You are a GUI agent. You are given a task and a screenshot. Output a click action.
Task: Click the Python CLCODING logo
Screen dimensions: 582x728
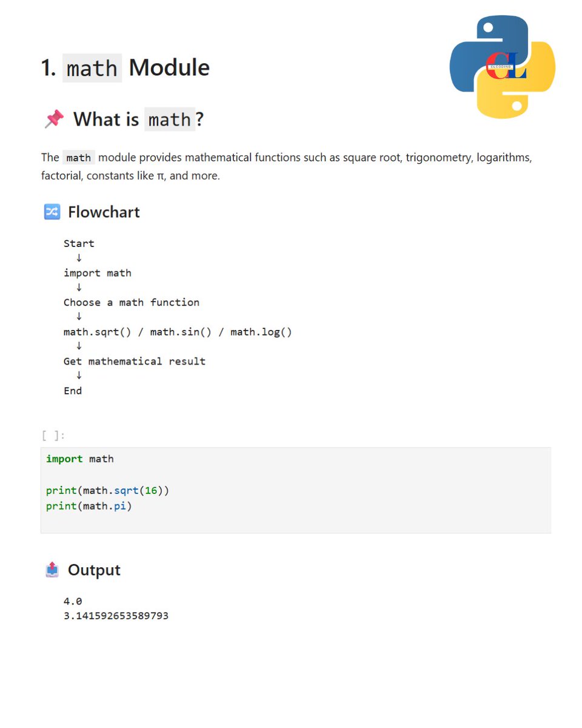tap(503, 67)
